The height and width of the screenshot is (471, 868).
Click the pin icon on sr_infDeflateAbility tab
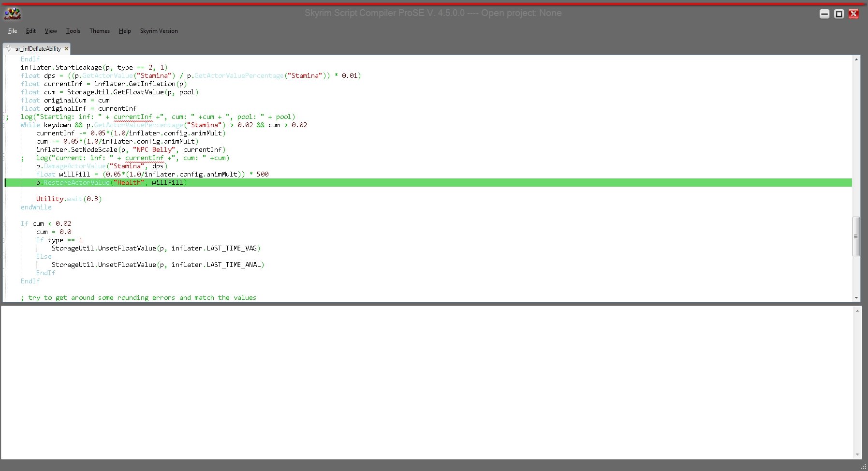pyautogui.click(x=9, y=48)
